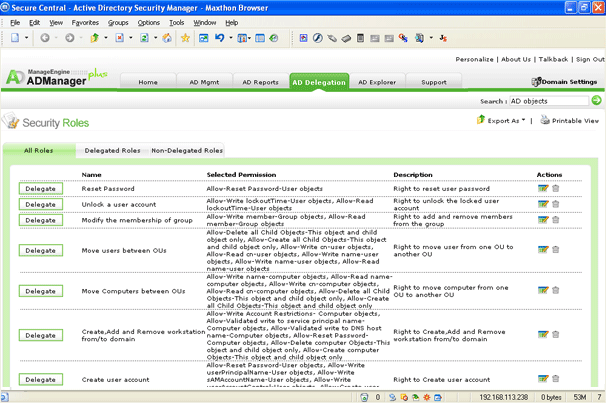Switch to the AD Reports tab
The image size is (606, 403).
pos(260,82)
